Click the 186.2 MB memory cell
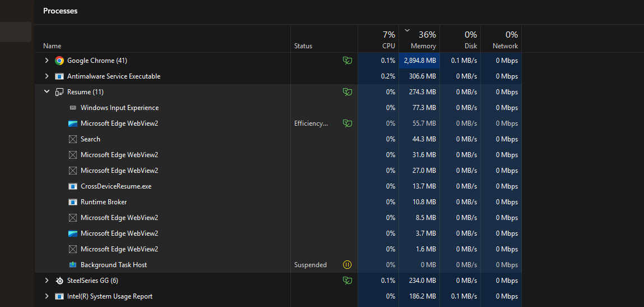The image size is (644, 307). click(x=419, y=296)
